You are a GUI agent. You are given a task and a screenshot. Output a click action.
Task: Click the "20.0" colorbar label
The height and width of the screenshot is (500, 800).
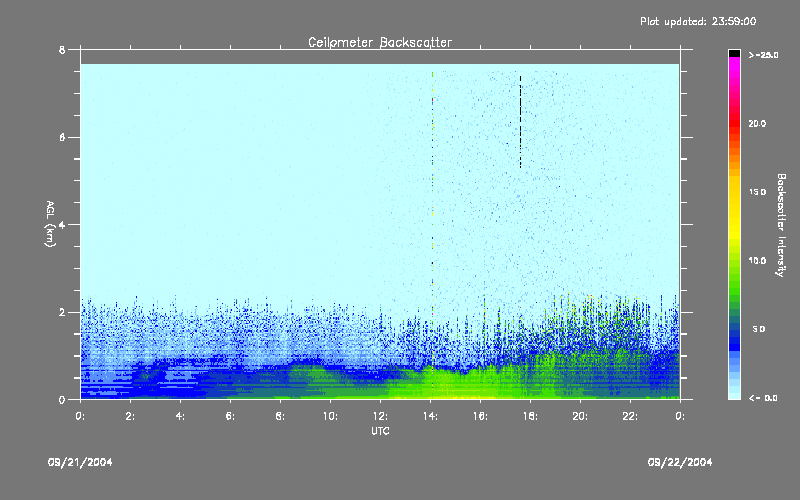click(x=757, y=123)
